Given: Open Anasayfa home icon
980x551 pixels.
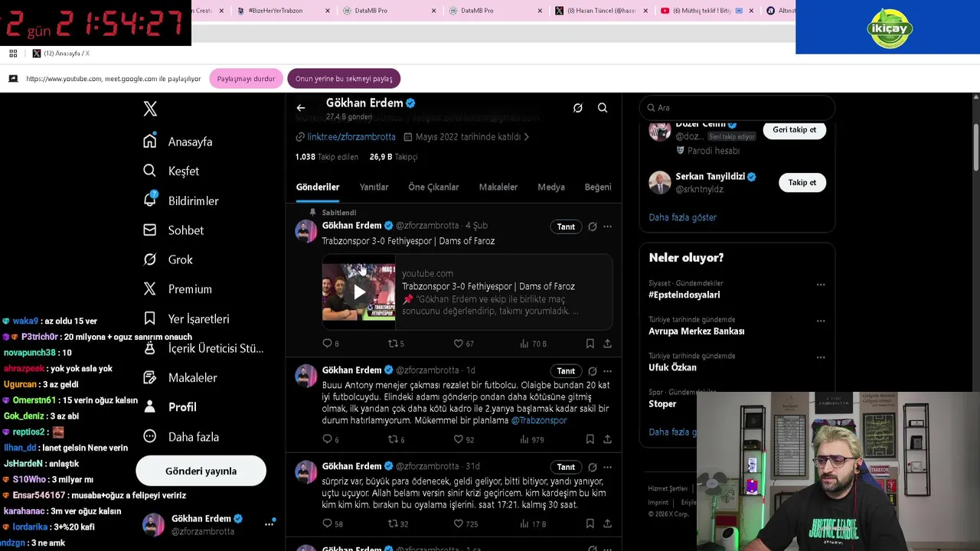Looking at the screenshot, I should 150,141.
